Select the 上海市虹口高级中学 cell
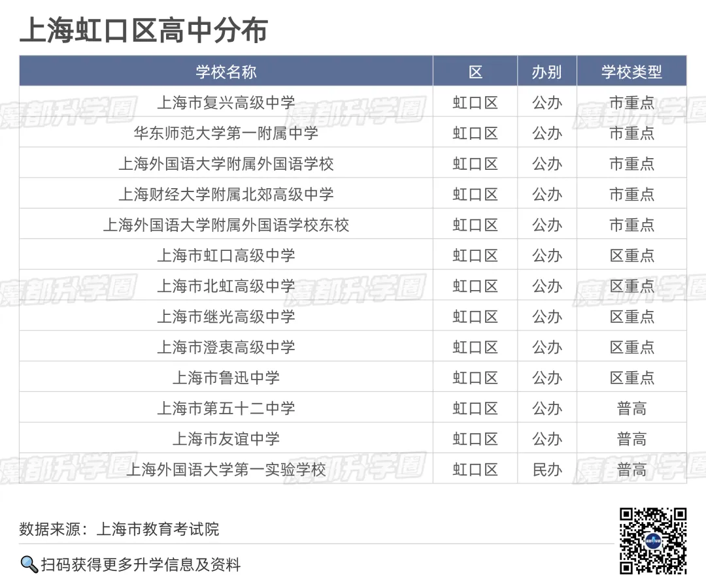The height and width of the screenshot is (588, 706). (x=226, y=255)
